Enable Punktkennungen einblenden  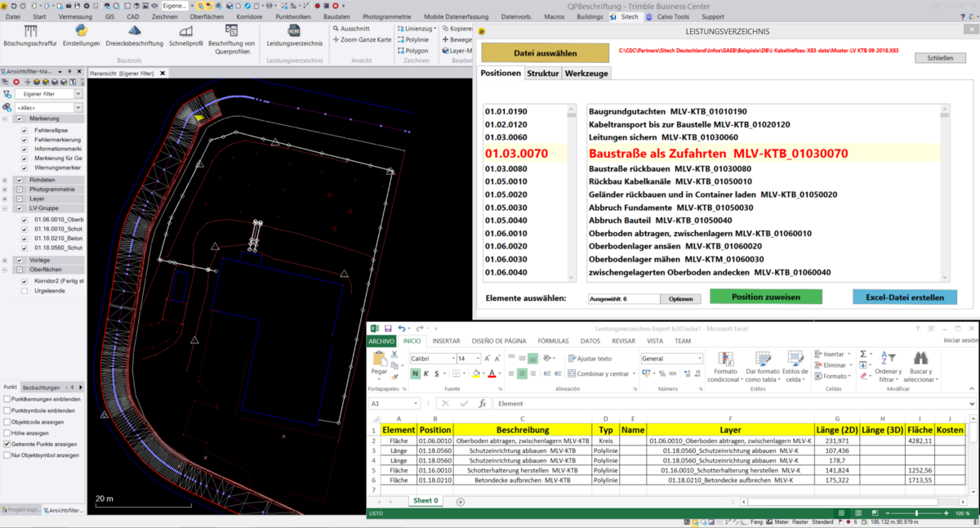click(x=7, y=399)
